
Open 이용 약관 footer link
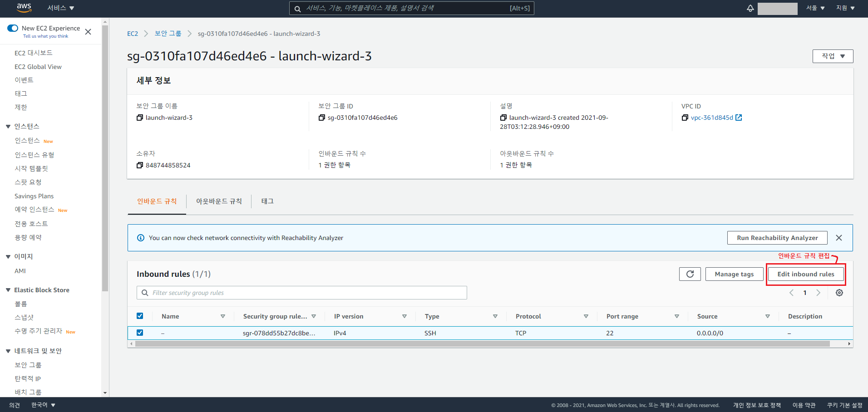pos(804,405)
